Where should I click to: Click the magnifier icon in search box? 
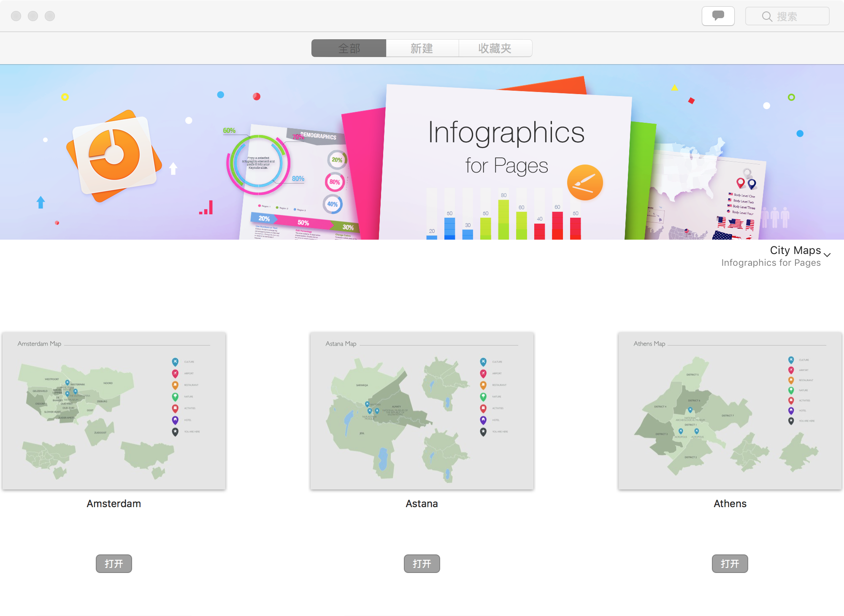[x=767, y=16]
